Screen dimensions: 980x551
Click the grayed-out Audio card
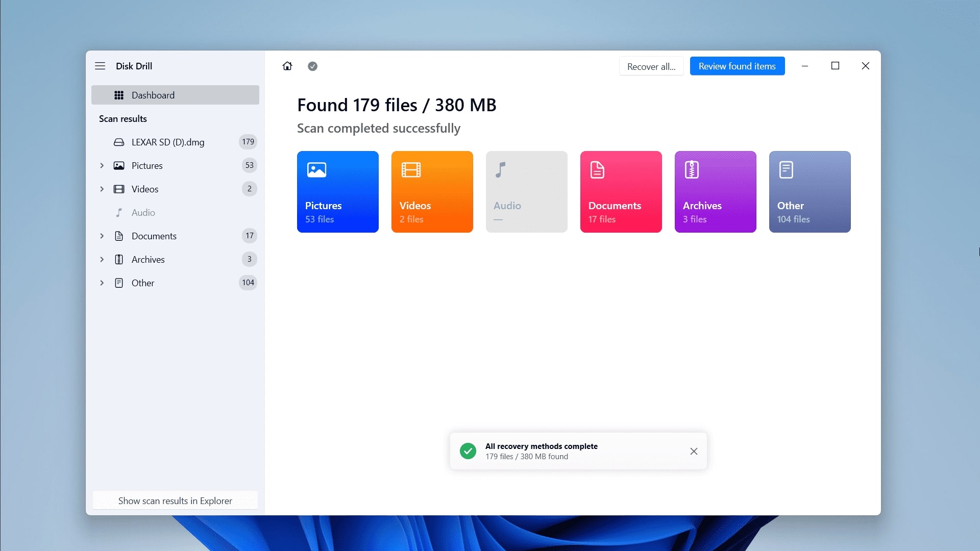[x=527, y=192]
